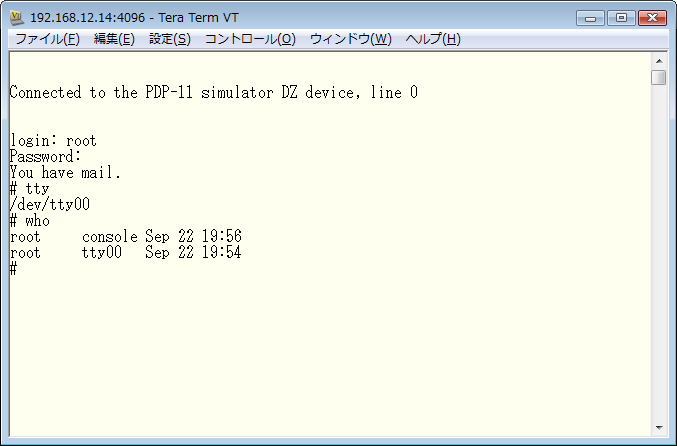Click the scrollbar up arrow
This screenshot has height=446, width=677.
(x=658, y=59)
